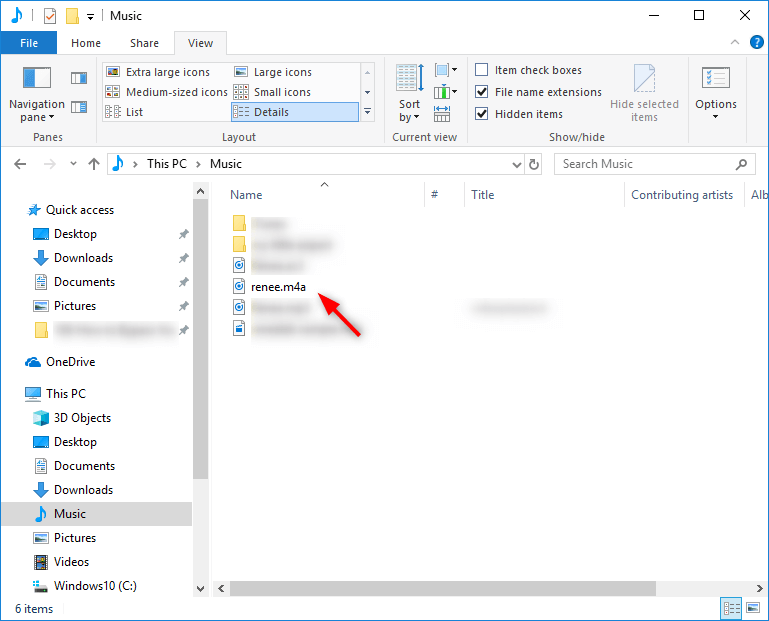Image resolution: width=769 pixels, height=621 pixels.
Task: Go back with the back arrow
Action: tap(20, 164)
